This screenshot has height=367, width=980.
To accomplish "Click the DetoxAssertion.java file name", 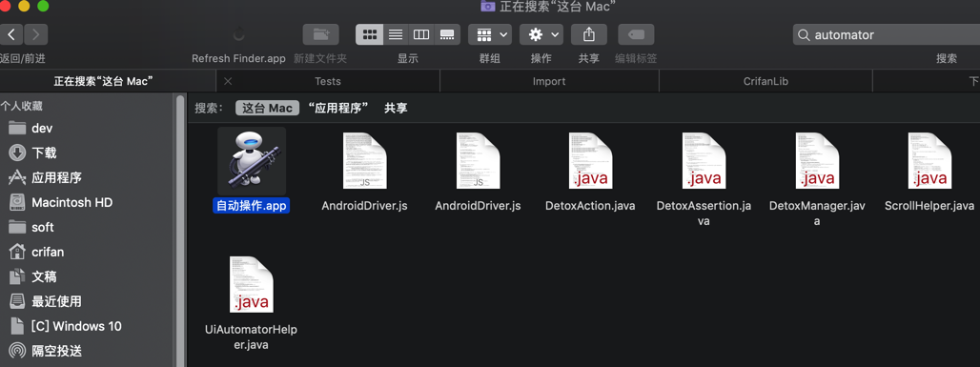I will tap(704, 214).
